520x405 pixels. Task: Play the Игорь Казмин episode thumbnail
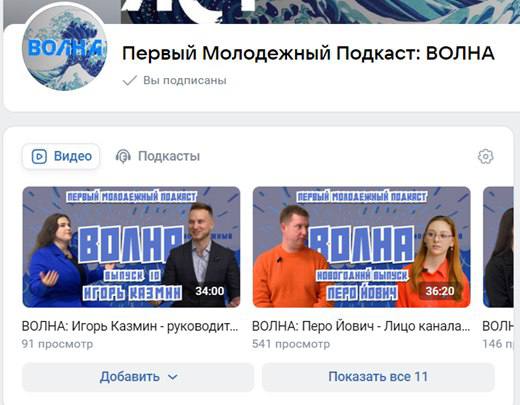(131, 247)
